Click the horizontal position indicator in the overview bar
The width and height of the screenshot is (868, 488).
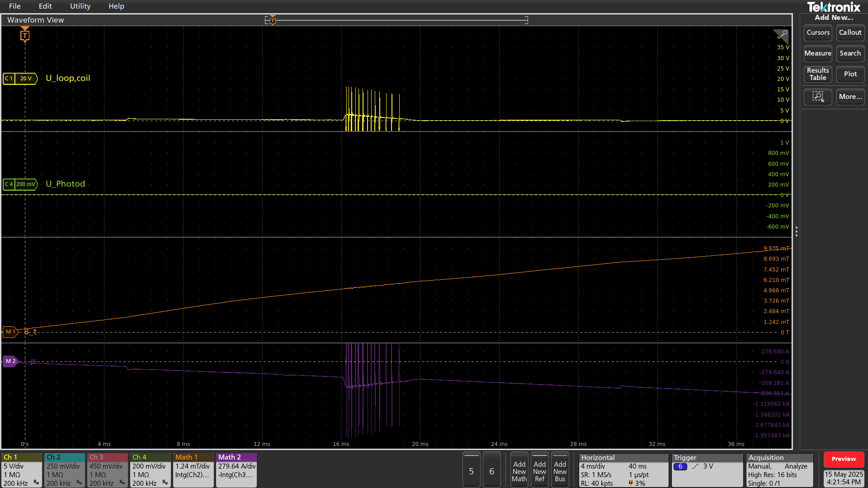click(x=272, y=20)
